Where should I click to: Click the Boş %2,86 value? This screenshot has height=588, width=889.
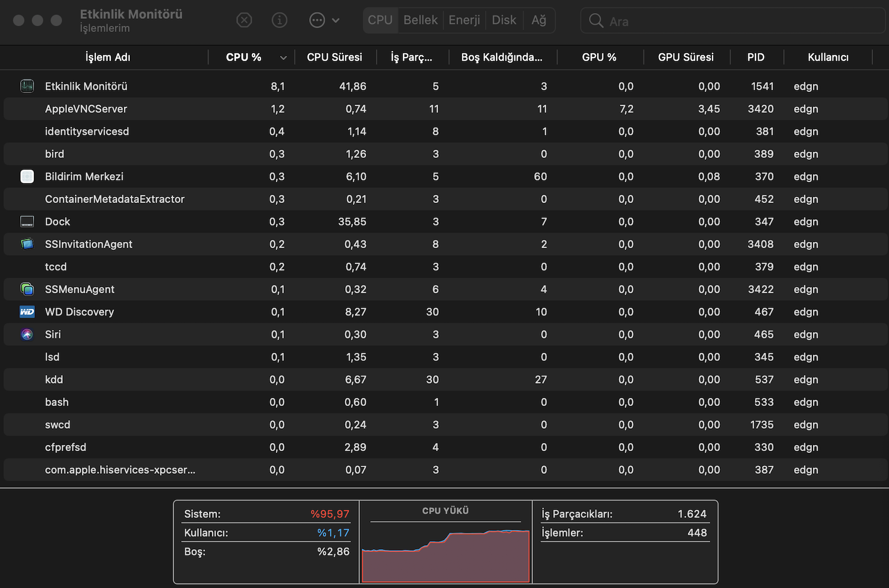tap(333, 551)
